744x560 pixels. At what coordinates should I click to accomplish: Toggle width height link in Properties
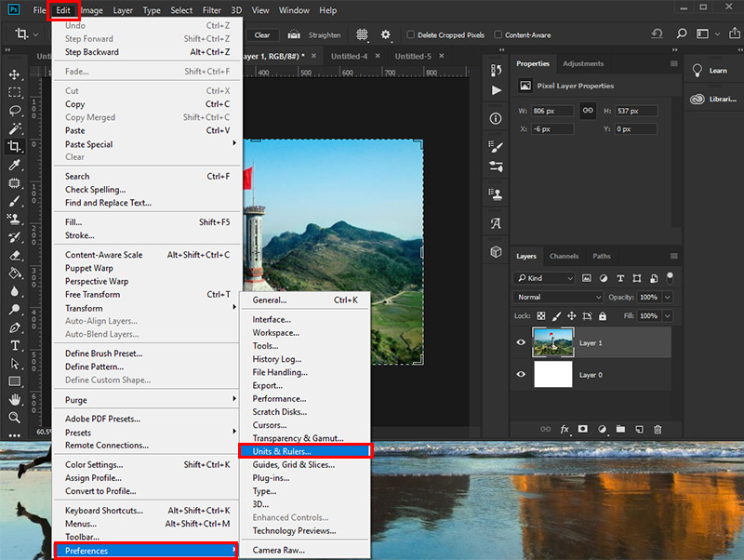[x=588, y=111]
